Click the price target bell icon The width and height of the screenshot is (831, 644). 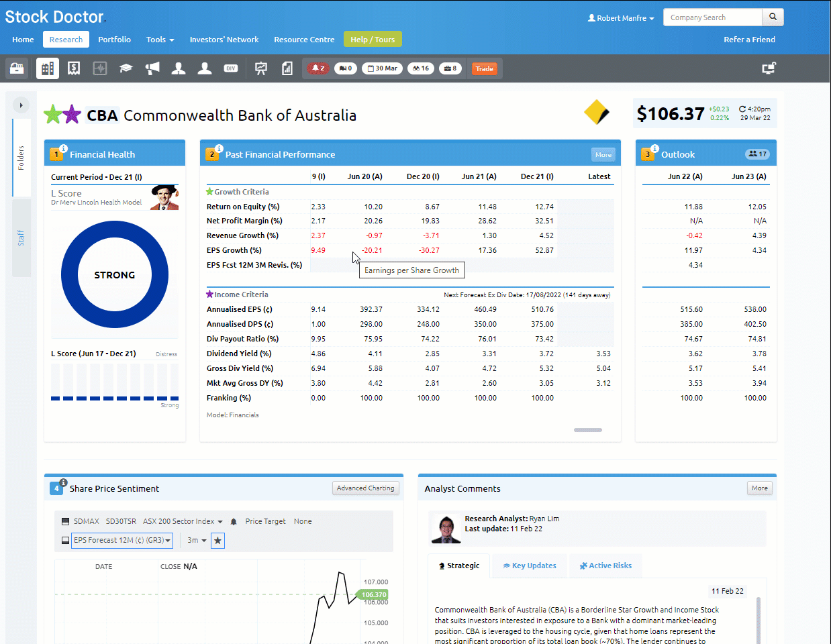pyautogui.click(x=234, y=521)
